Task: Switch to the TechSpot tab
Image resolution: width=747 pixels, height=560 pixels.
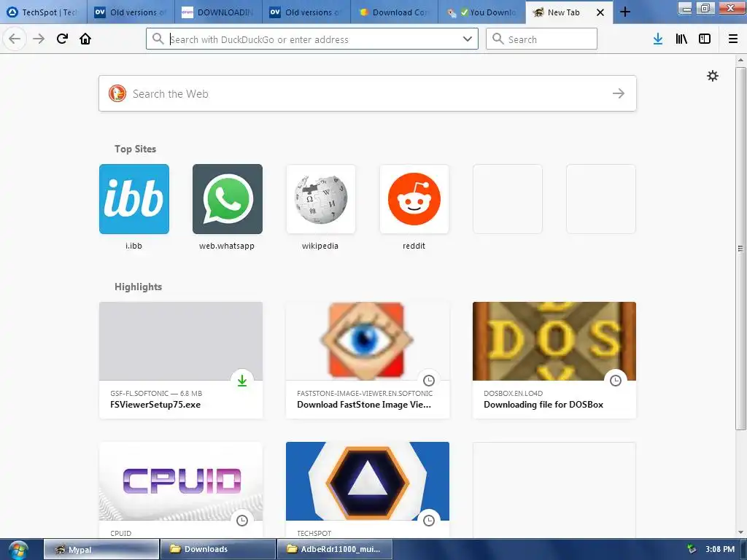Action: coord(43,12)
